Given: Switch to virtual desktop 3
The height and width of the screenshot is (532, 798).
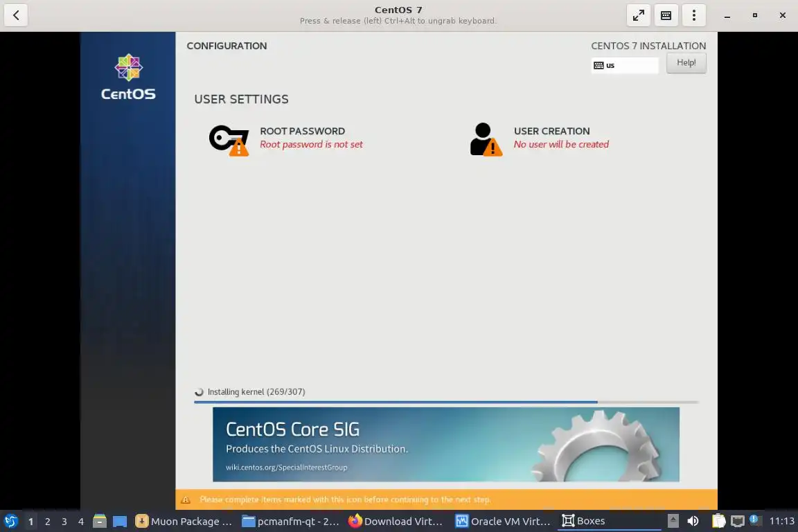Looking at the screenshot, I should 64,522.
